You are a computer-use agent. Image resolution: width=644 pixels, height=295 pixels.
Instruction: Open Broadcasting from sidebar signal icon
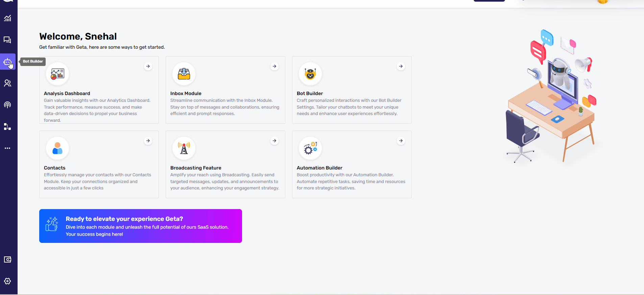[7, 105]
